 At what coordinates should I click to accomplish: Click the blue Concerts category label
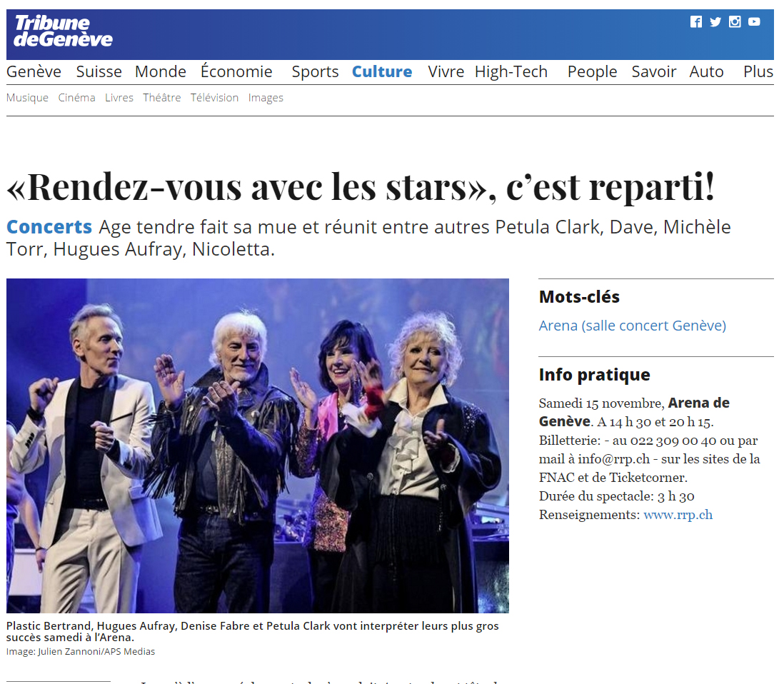(49, 227)
